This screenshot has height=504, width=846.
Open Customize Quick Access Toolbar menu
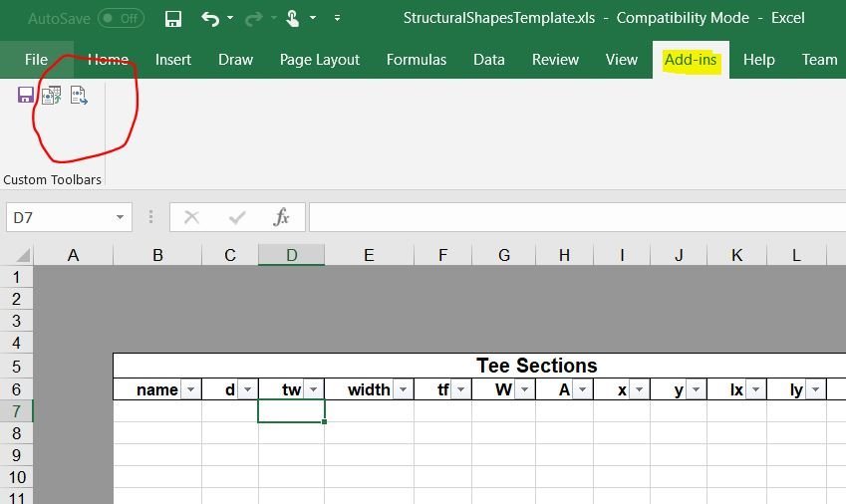click(x=337, y=19)
